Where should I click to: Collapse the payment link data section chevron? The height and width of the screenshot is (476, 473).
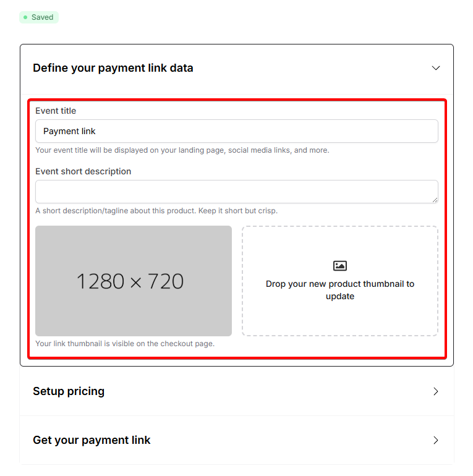coord(436,68)
